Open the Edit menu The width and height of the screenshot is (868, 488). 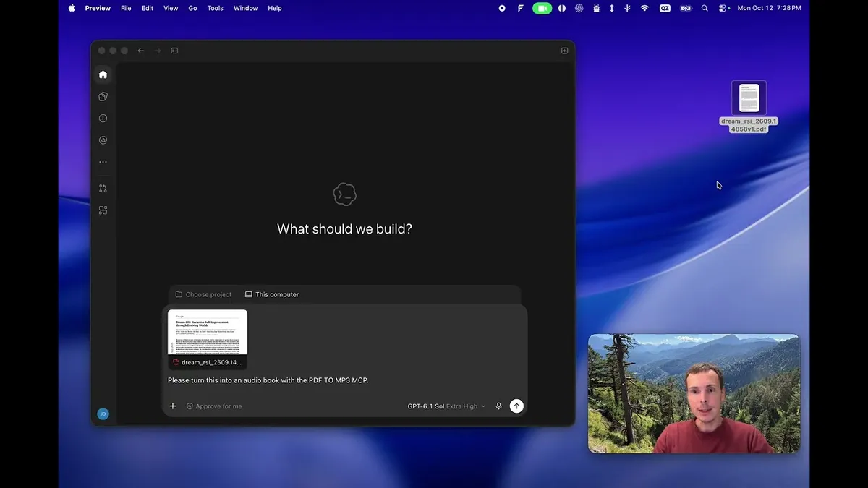[148, 8]
